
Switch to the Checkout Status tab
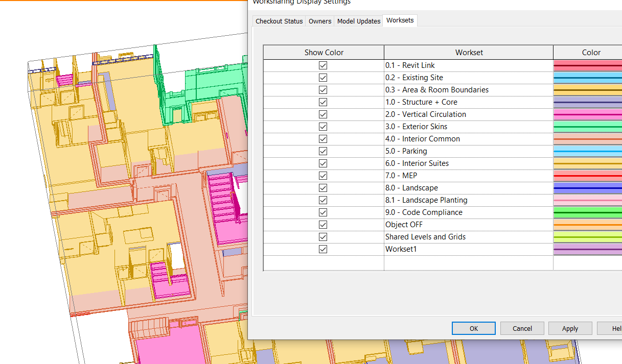[279, 21]
